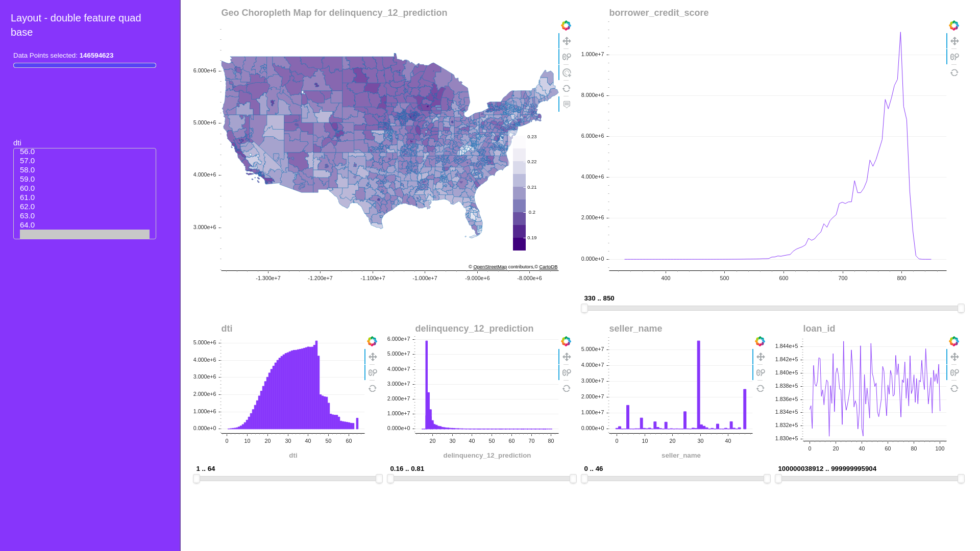Screen dimensions: 980x551
Task: Reset the seller_name chart view
Action: pyautogui.click(x=761, y=389)
